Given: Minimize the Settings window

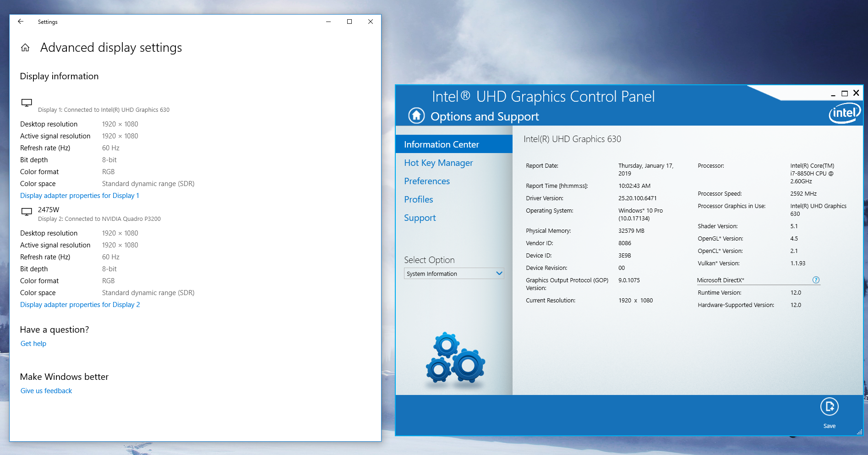Looking at the screenshot, I should tap(328, 22).
